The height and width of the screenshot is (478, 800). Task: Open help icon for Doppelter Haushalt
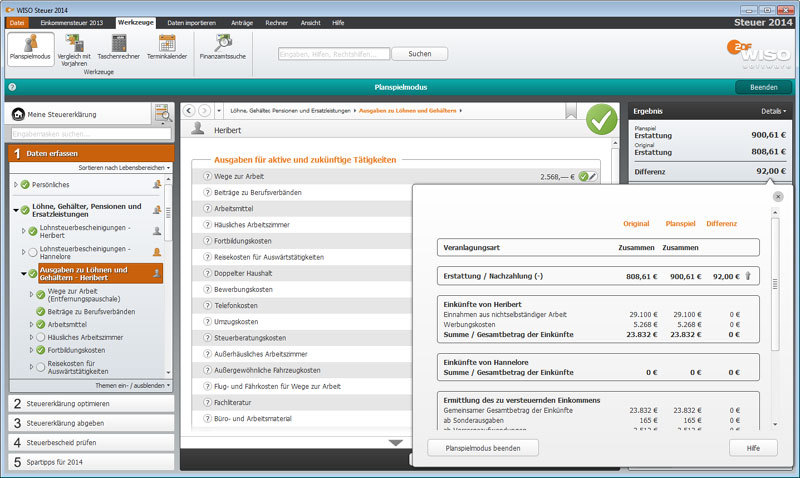pos(207,273)
